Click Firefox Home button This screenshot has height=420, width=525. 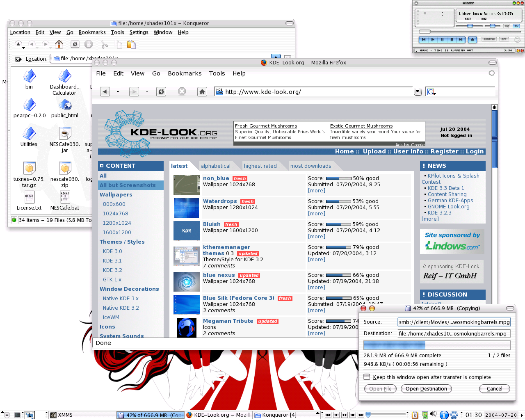coord(202,92)
